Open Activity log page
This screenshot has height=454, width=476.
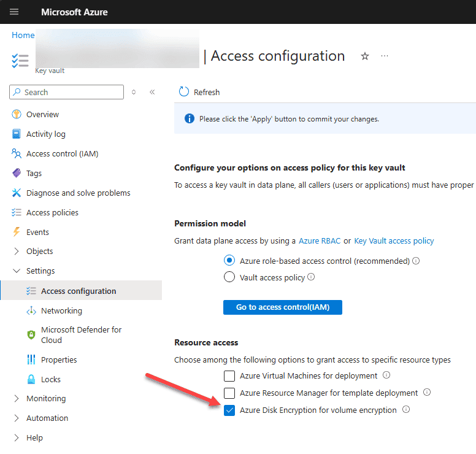point(46,134)
